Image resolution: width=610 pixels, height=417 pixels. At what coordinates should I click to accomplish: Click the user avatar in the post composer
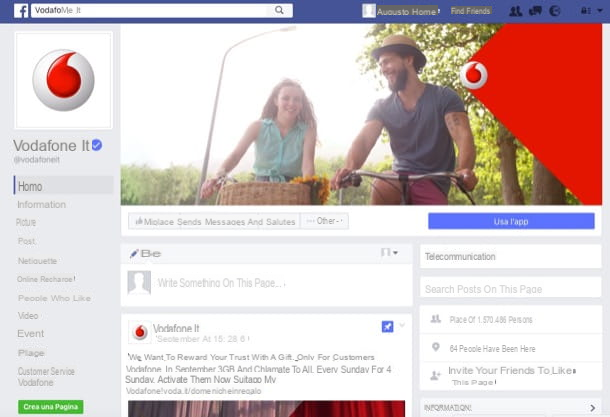point(139,283)
